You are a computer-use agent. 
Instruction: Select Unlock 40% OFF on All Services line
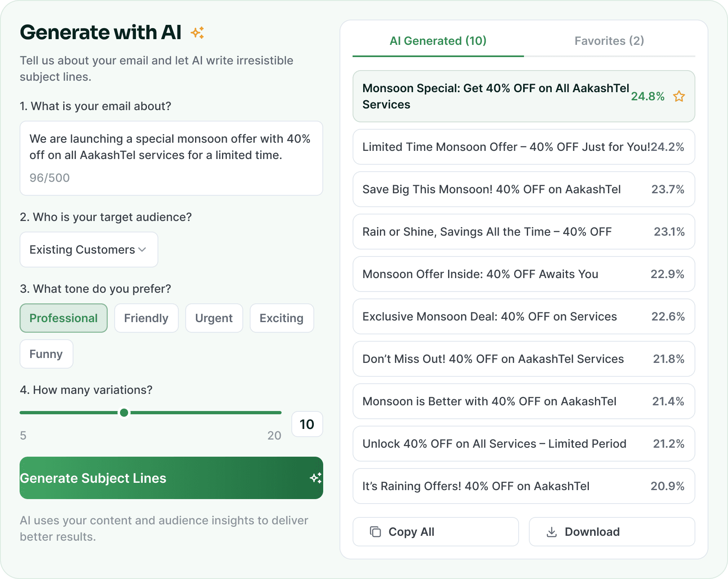point(524,444)
